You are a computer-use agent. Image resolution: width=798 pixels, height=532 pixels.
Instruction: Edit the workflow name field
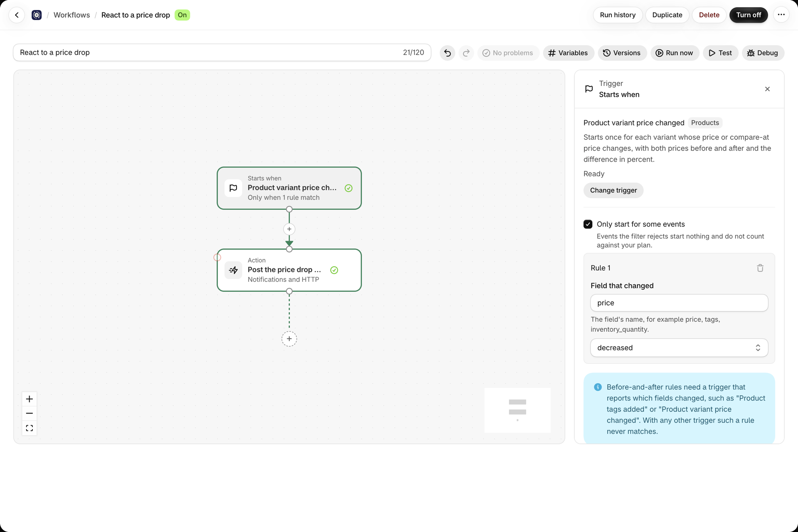point(222,52)
